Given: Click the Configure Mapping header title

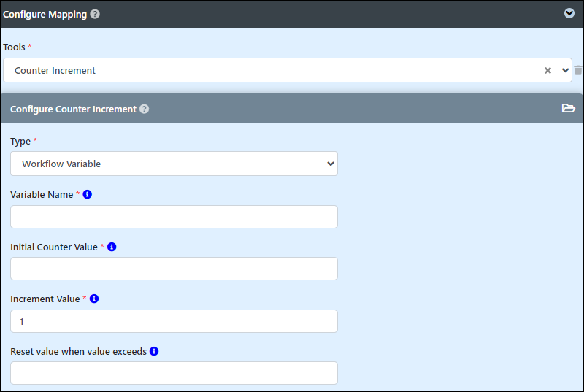Looking at the screenshot, I should click(45, 14).
